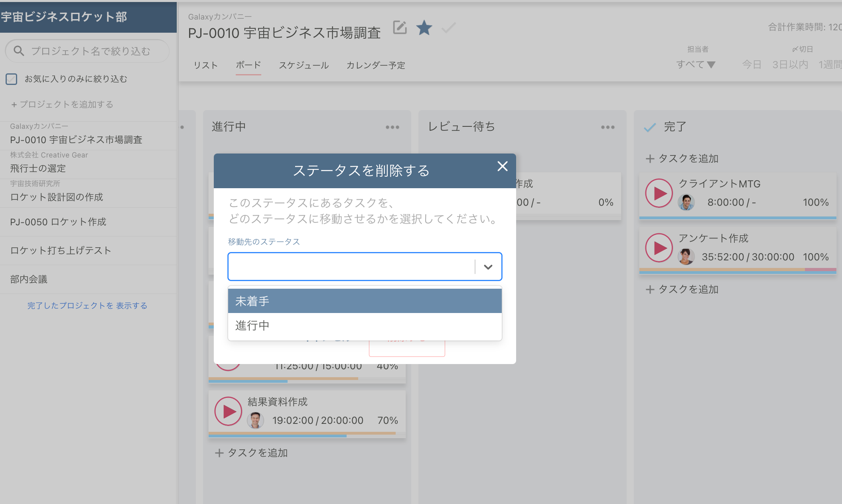Click the checkmark icon beside 完了 column title
Image resolution: width=842 pixels, height=504 pixels.
click(x=649, y=127)
